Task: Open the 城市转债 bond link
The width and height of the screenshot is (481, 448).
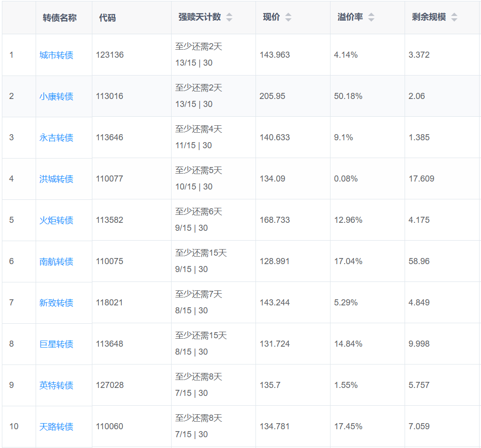Action: click(56, 55)
